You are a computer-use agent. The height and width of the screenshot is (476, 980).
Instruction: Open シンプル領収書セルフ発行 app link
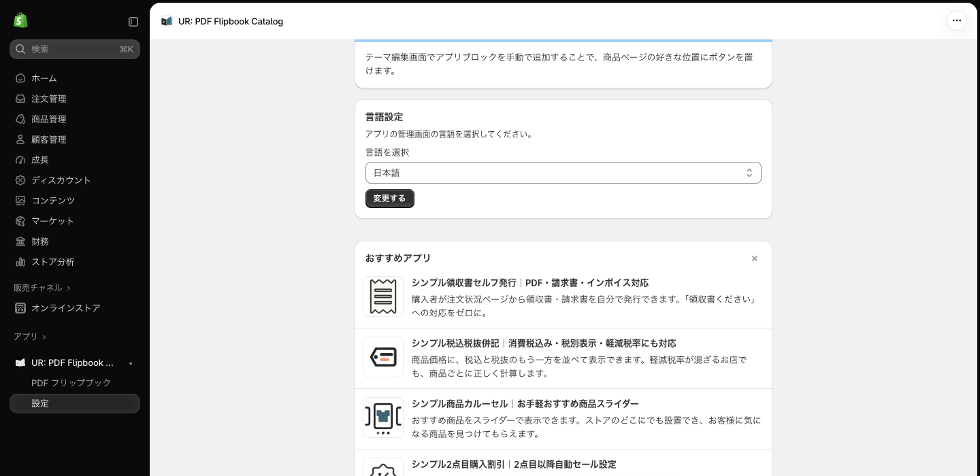[x=530, y=283]
